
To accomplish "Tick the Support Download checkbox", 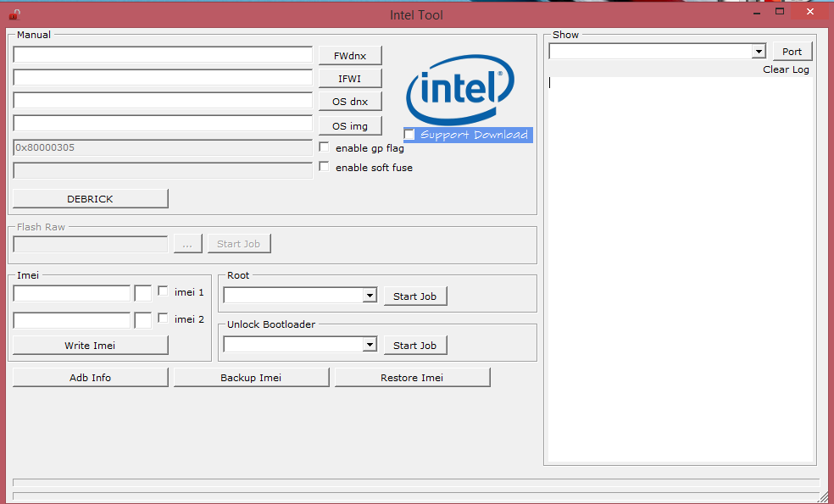I will point(409,135).
